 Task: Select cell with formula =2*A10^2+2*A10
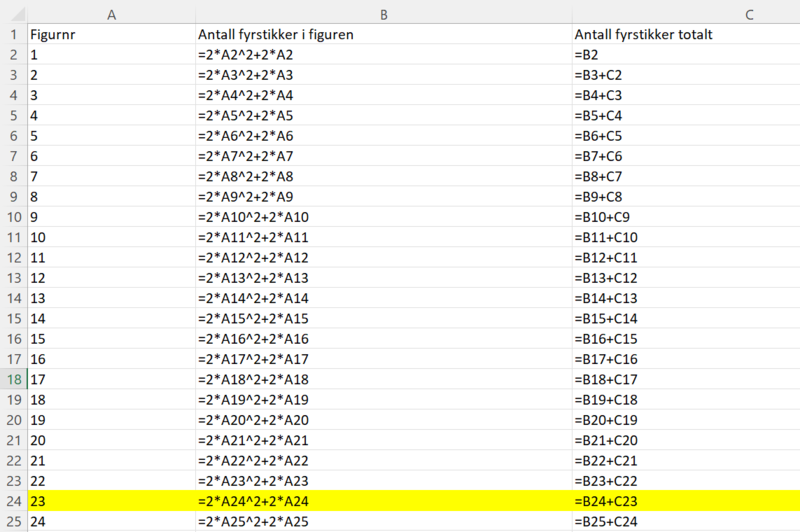click(x=384, y=217)
